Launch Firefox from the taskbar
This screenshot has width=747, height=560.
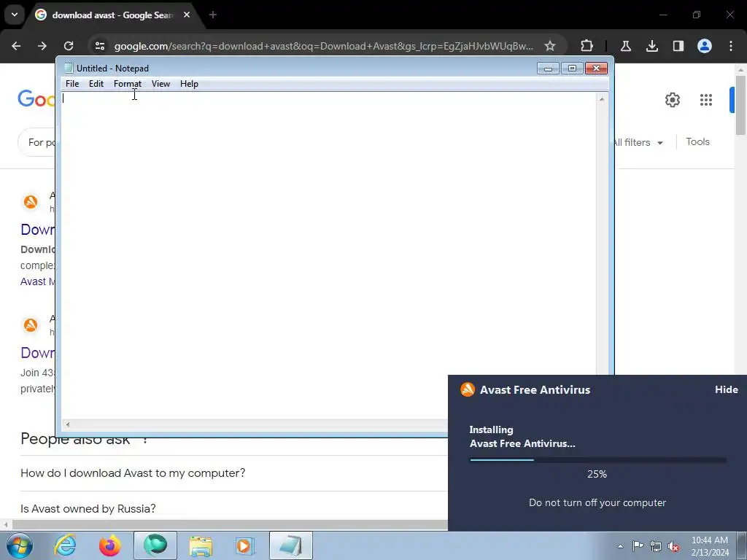click(x=110, y=545)
